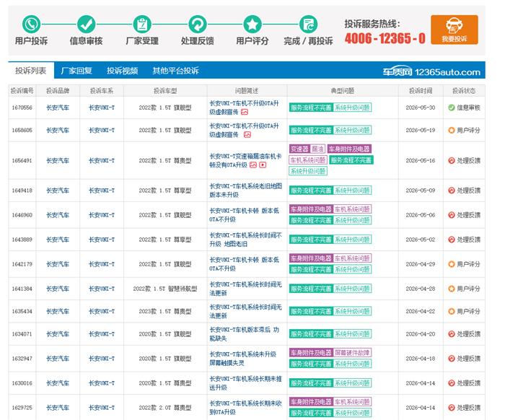Open the 长安UNI-T series link in row 1658605
This screenshot has height=420, width=505.
pyautogui.click(x=102, y=130)
